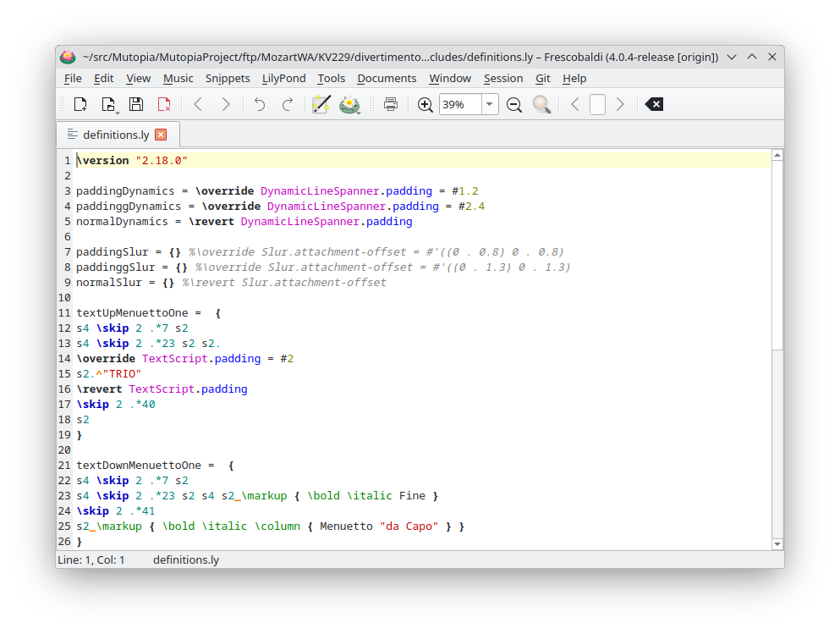Open the View menu

click(x=138, y=78)
